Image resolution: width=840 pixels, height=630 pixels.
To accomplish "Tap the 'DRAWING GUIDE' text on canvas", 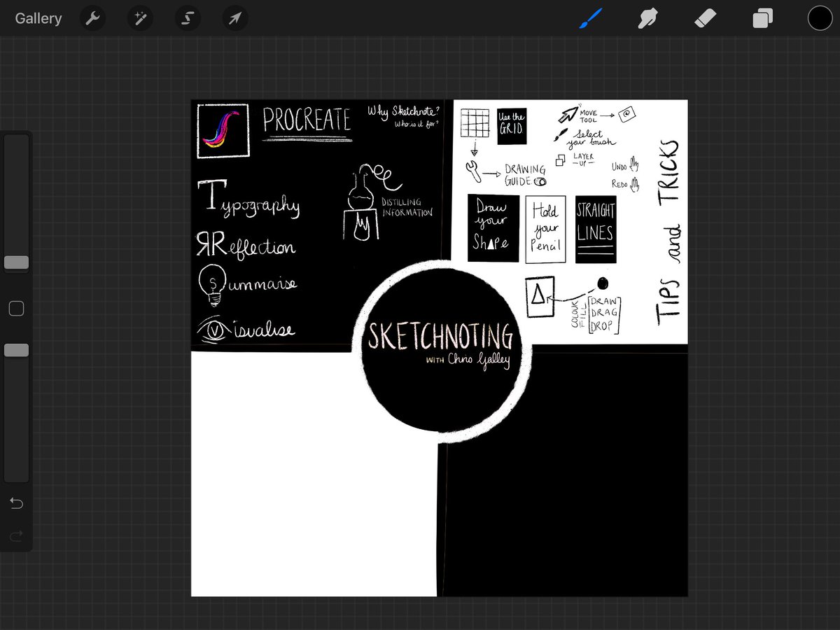I will (x=525, y=175).
